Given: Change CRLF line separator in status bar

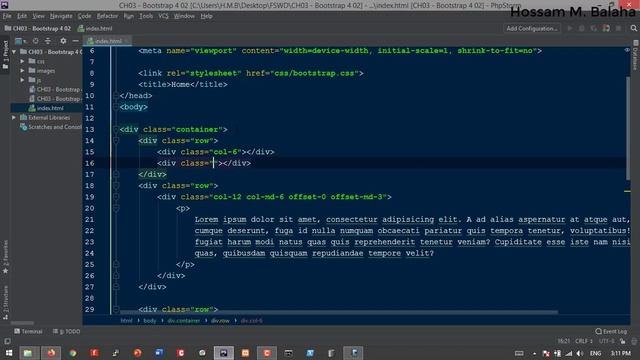Looking at the screenshot, I should [x=584, y=341].
